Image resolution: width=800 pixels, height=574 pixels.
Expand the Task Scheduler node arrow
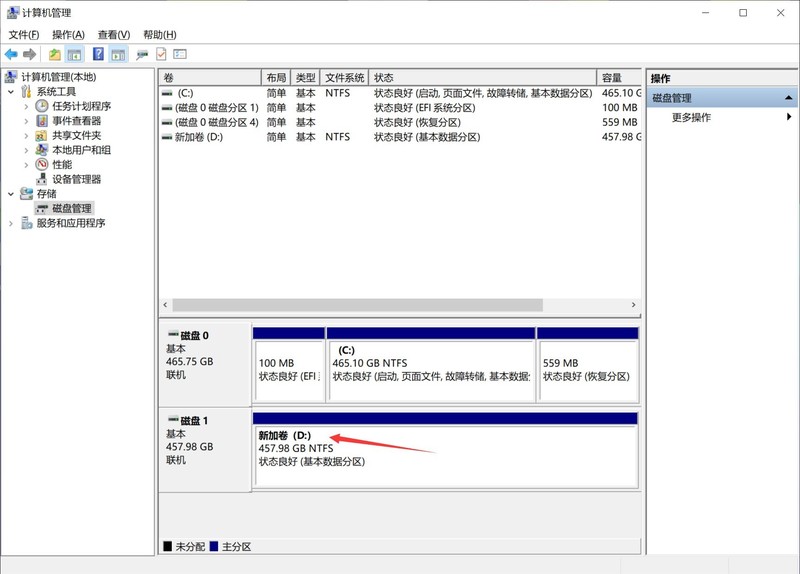[x=26, y=106]
